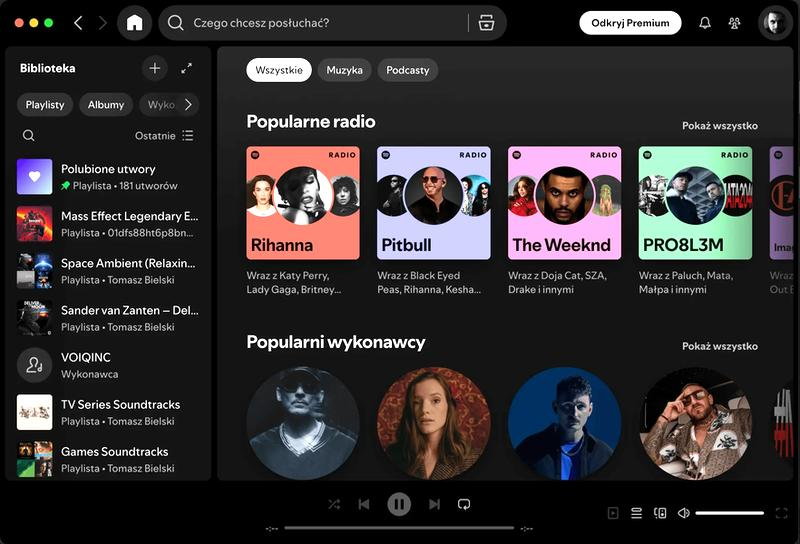Click 'Wraz z Black Eyed Peas' description text
Image resolution: width=800 pixels, height=544 pixels.
tap(429, 282)
